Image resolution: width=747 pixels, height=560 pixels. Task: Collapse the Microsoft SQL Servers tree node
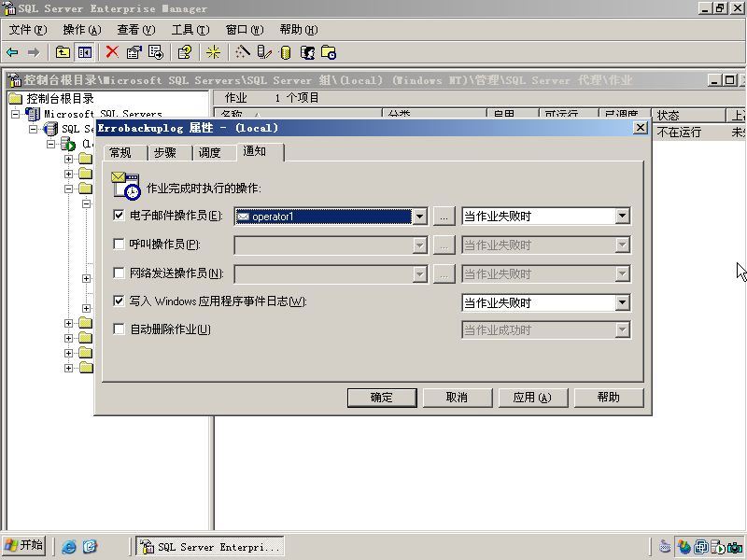pos(16,114)
